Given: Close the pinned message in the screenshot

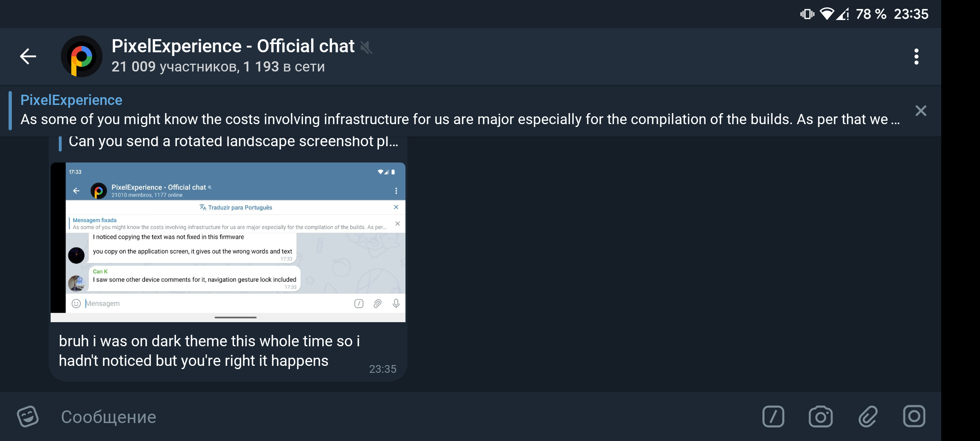Looking at the screenshot, I should pos(398,223).
